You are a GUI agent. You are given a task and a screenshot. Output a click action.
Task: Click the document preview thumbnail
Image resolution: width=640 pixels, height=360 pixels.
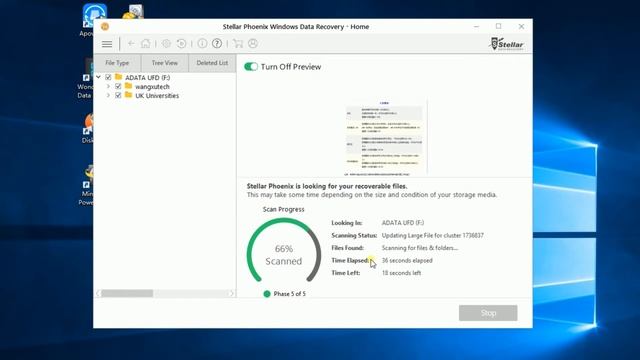point(386,137)
